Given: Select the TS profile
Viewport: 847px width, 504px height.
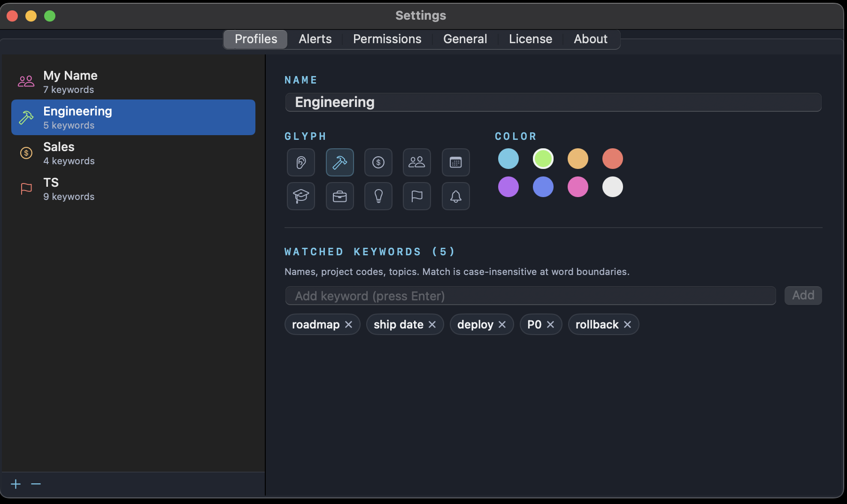Looking at the screenshot, I should (133, 189).
